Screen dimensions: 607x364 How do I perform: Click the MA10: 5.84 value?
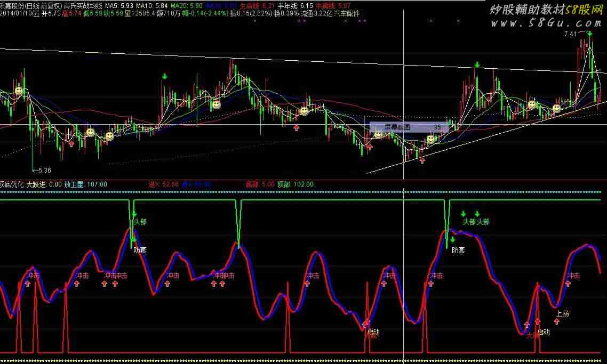click(x=151, y=6)
